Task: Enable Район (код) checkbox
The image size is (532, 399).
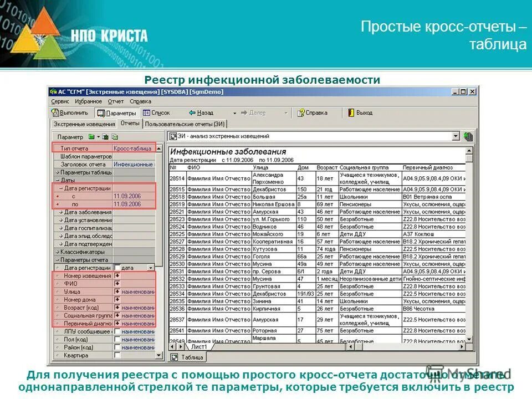Action: tap(117, 347)
